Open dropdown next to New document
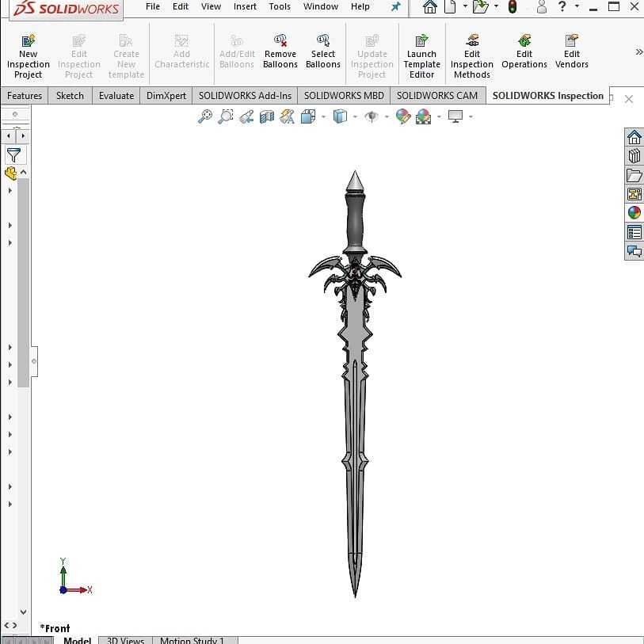Screen dimensions: 644x644 pyautogui.click(x=465, y=6)
